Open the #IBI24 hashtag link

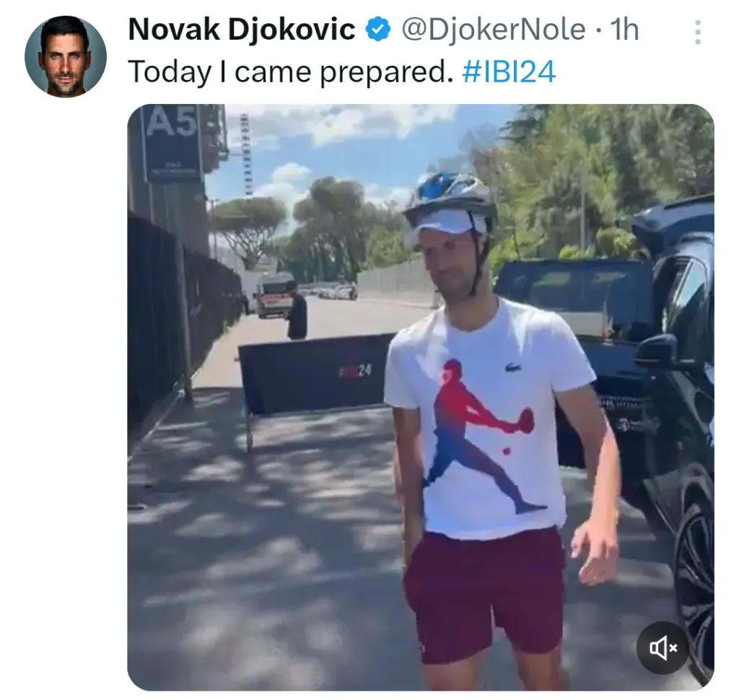509,71
